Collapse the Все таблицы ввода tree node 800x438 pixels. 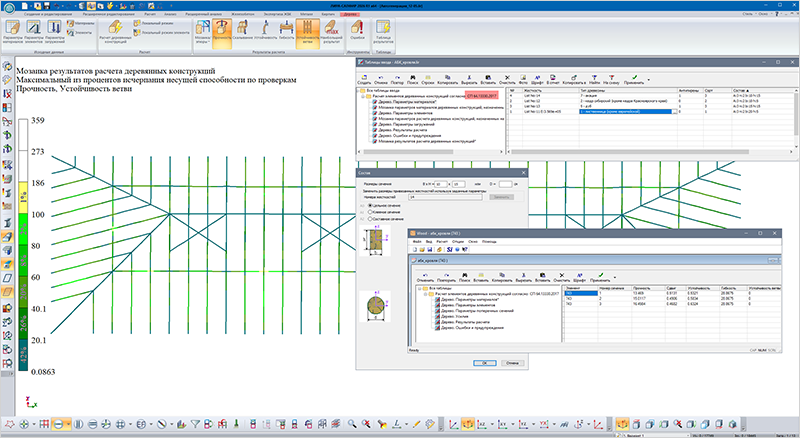[x=358, y=90]
